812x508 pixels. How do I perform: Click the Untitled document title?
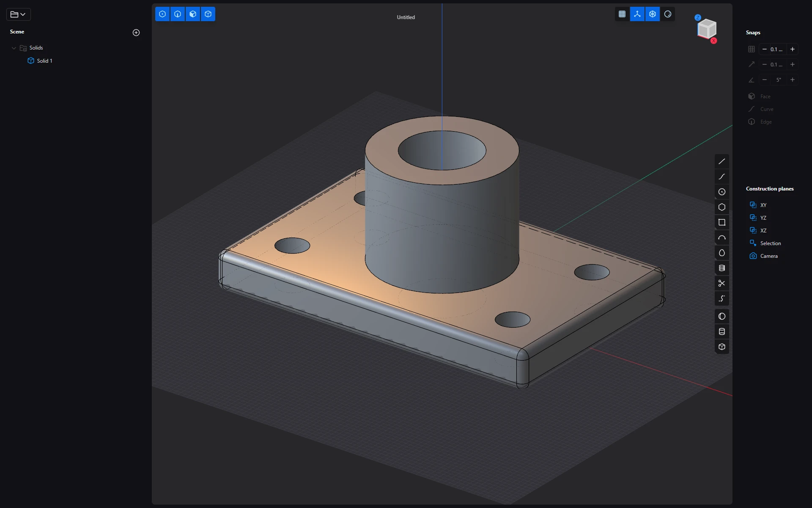point(406,17)
